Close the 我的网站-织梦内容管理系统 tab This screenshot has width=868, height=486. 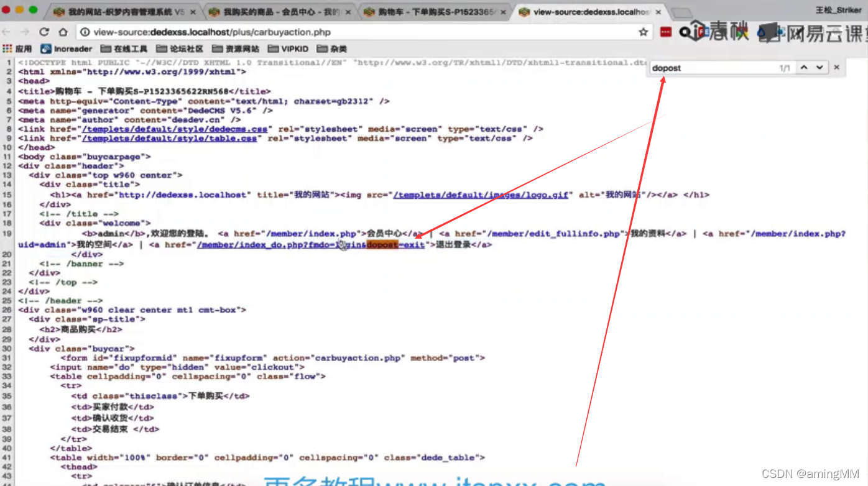click(x=193, y=12)
